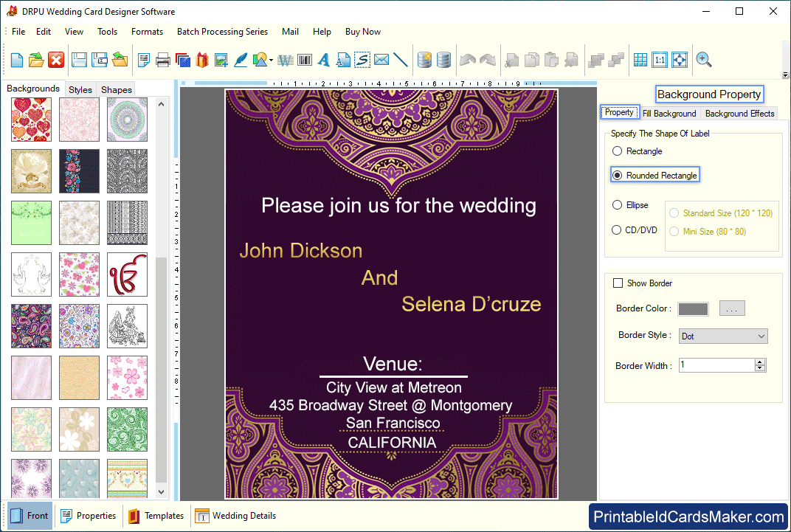Toggle the grid view icon
The image size is (791, 532).
point(640,60)
